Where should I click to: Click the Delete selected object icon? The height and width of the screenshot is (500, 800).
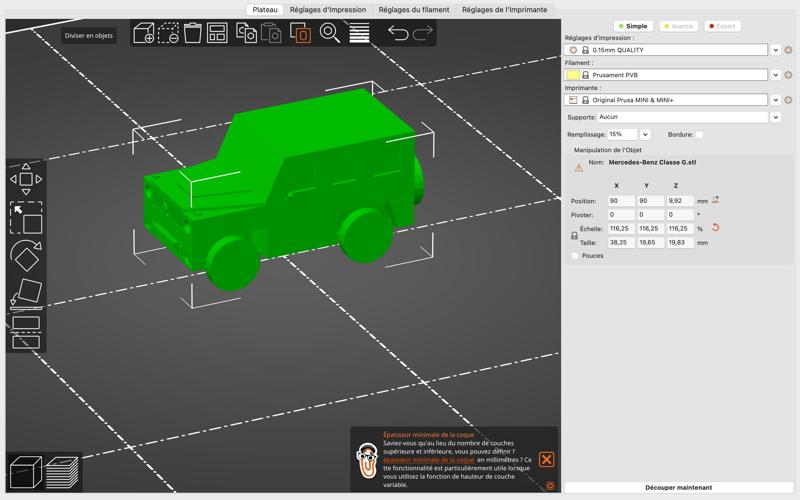(x=168, y=33)
